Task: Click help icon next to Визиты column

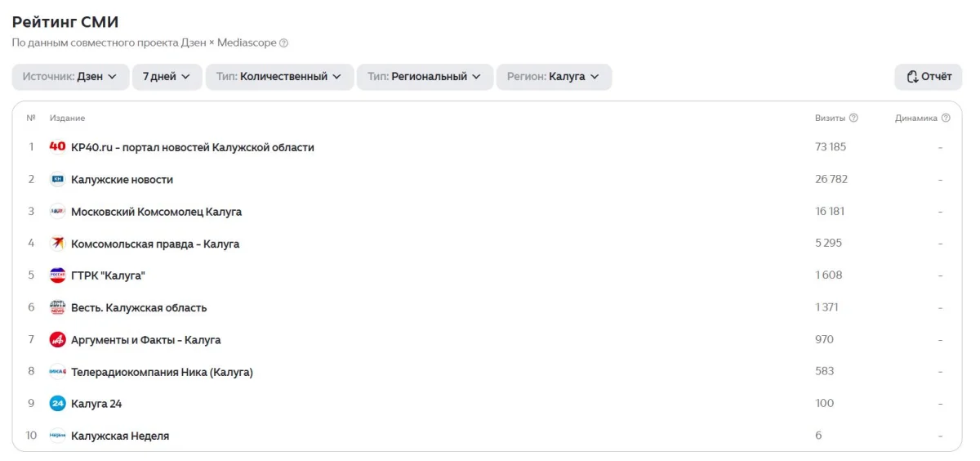Action: click(x=853, y=118)
